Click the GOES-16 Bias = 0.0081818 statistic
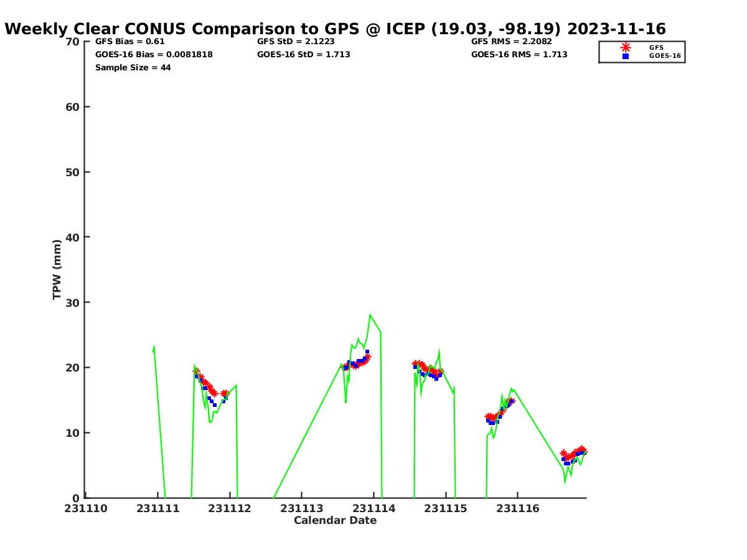Screen dimensions: 747x560 pos(154,55)
